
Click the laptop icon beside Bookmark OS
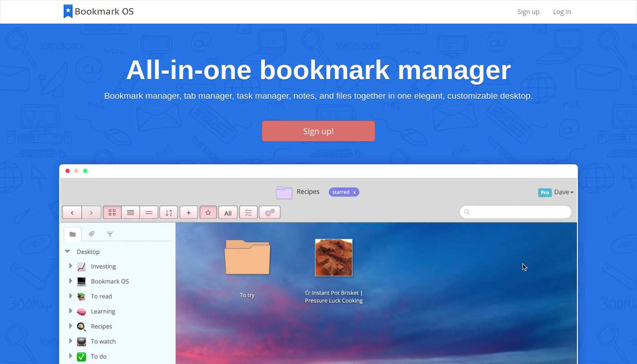tap(81, 282)
